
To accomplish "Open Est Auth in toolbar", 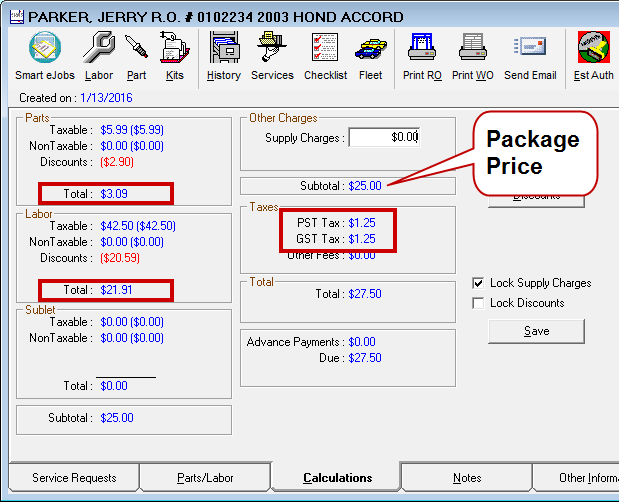I will point(594,55).
